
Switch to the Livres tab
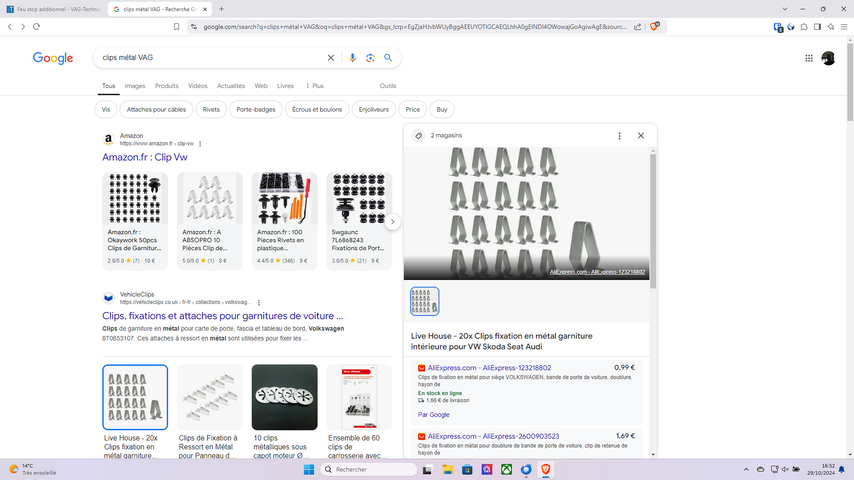pyautogui.click(x=285, y=86)
